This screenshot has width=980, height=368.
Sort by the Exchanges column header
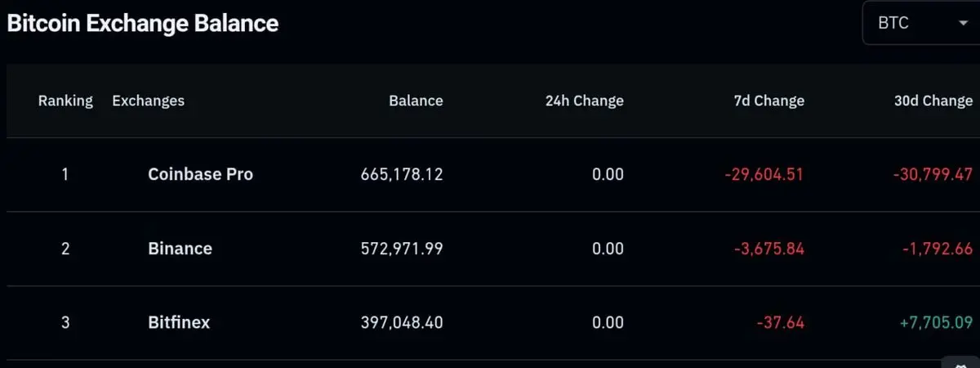[148, 101]
